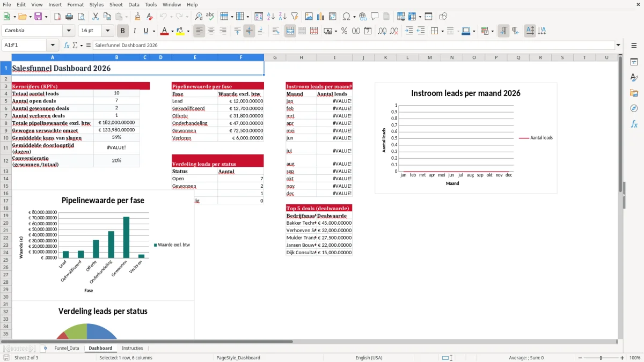
Task: Open Find and Replace from the toolbar
Action: 199,17
